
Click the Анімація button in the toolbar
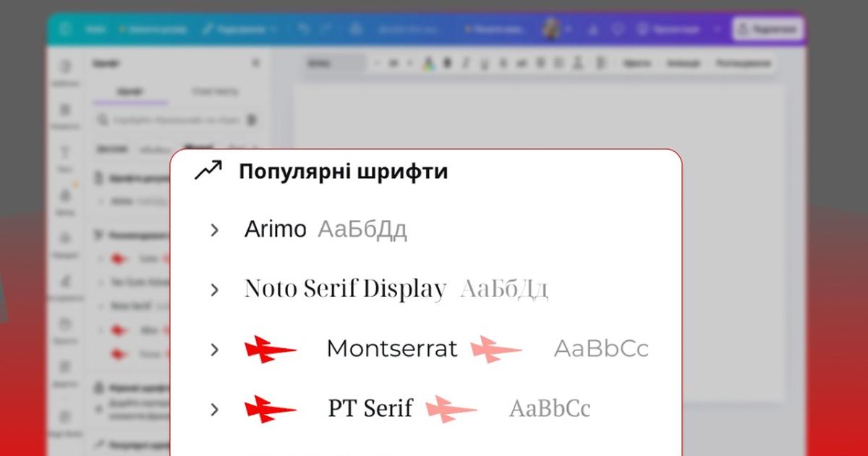coord(683,63)
